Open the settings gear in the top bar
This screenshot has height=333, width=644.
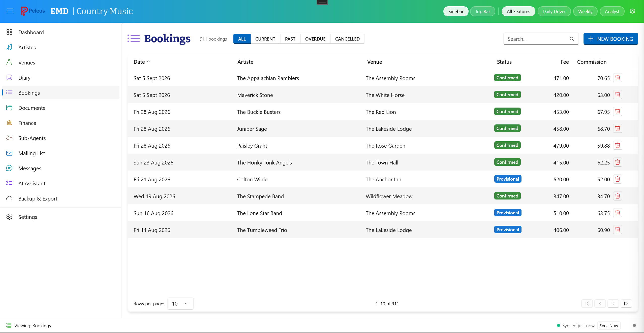(x=633, y=11)
